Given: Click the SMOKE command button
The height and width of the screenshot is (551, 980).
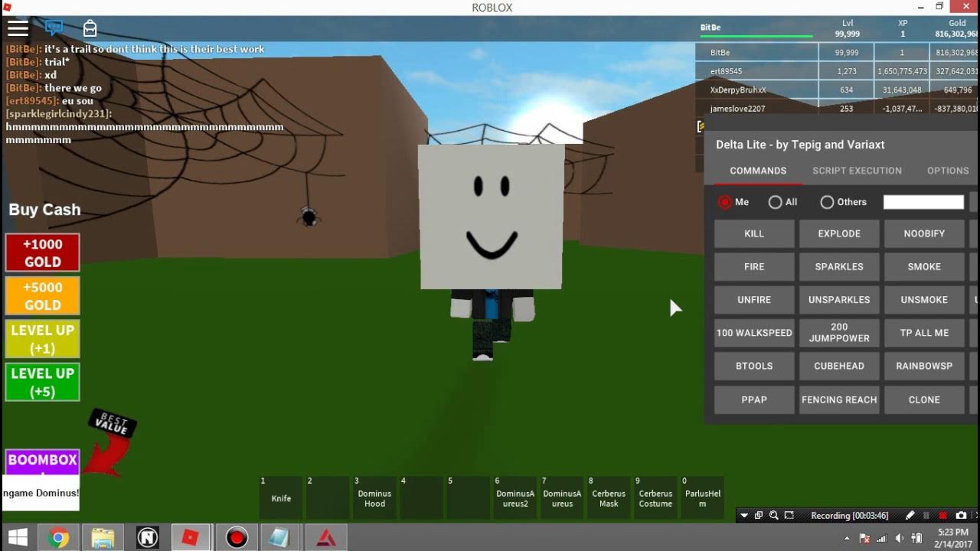Looking at the screenshot, I should coord(924,266).
